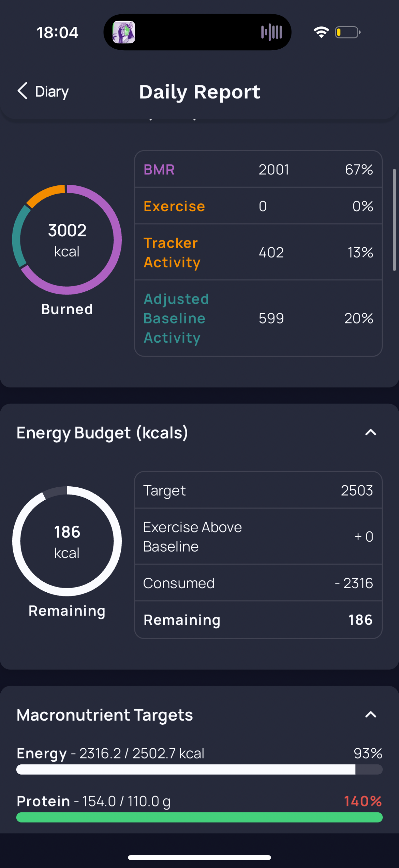Tap the Consumed row
The width and height of the screenshot is (399, 868).
(x=258, y=583)
